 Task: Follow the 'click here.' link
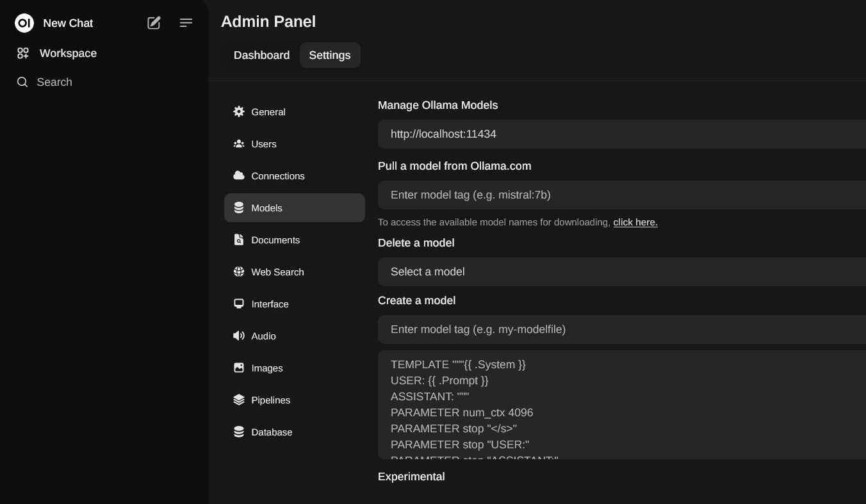pyautogui.click(x=635, y=222)
